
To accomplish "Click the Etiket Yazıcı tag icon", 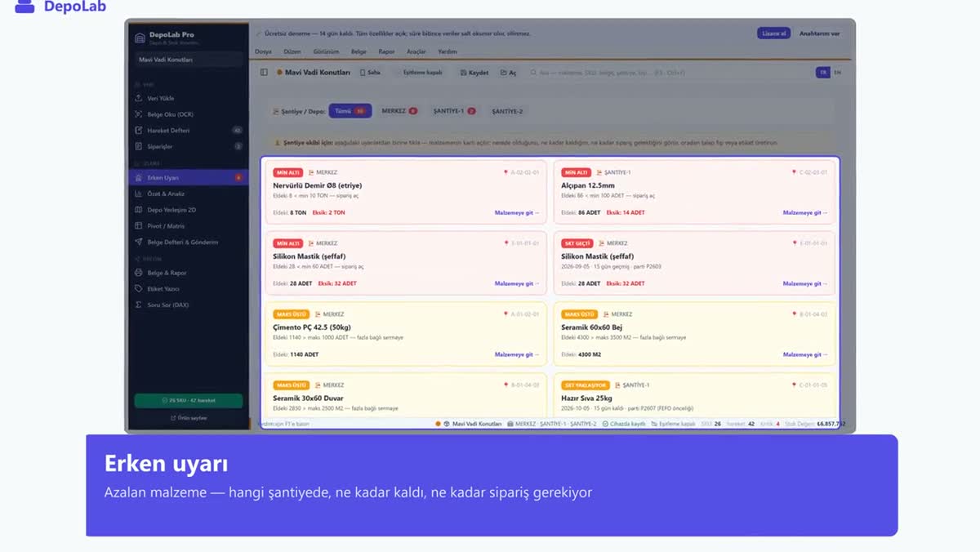I will tap(139, 289).
